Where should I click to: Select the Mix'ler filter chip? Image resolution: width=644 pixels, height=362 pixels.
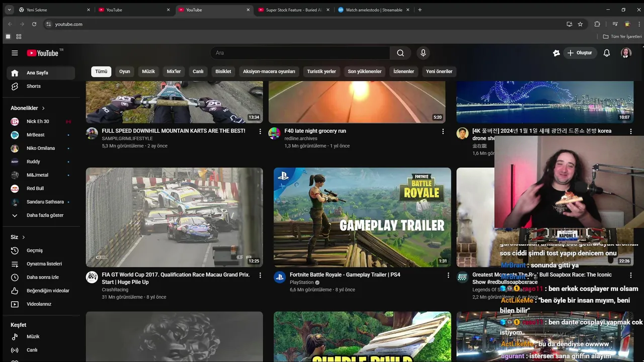174,71
